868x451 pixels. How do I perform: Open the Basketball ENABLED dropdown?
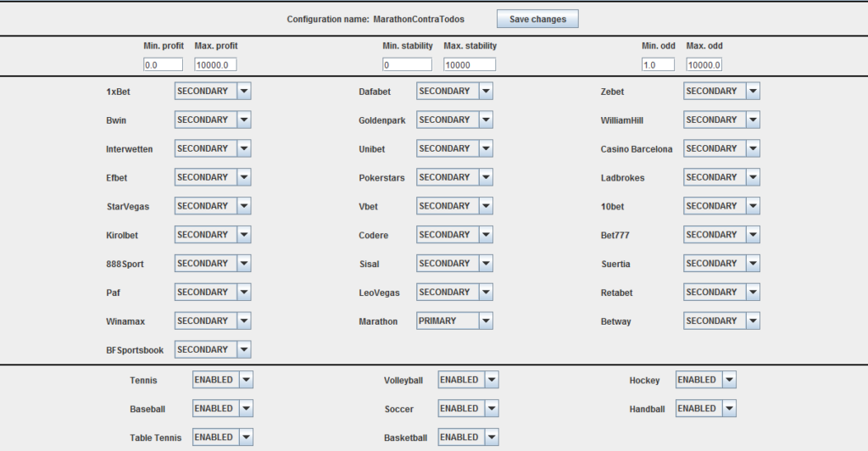pos(468,437)
